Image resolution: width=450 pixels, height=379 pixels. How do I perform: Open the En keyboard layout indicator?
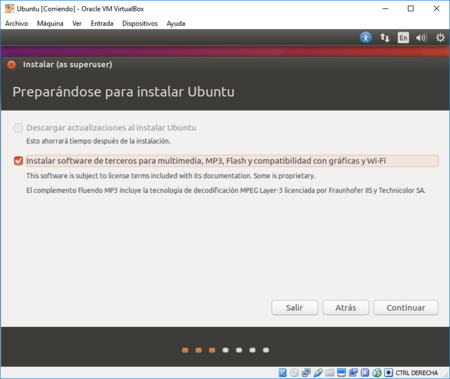(x=403, y=38)
